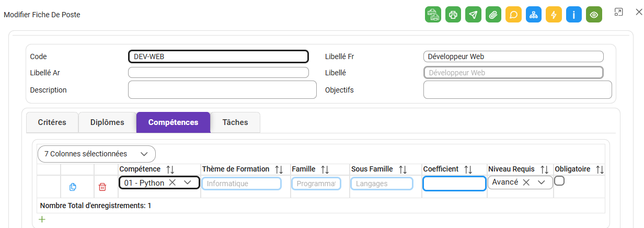Viewport: 644px width, 228px height.
Task: Click the empty Libellé Ar field
Action: (x=218, y=73)
